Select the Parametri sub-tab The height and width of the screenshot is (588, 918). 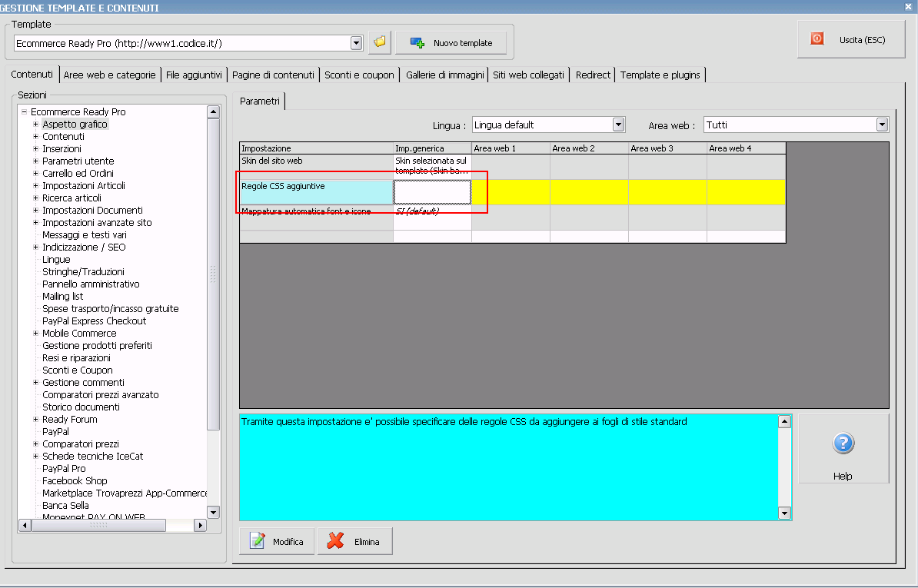[259, 101]
